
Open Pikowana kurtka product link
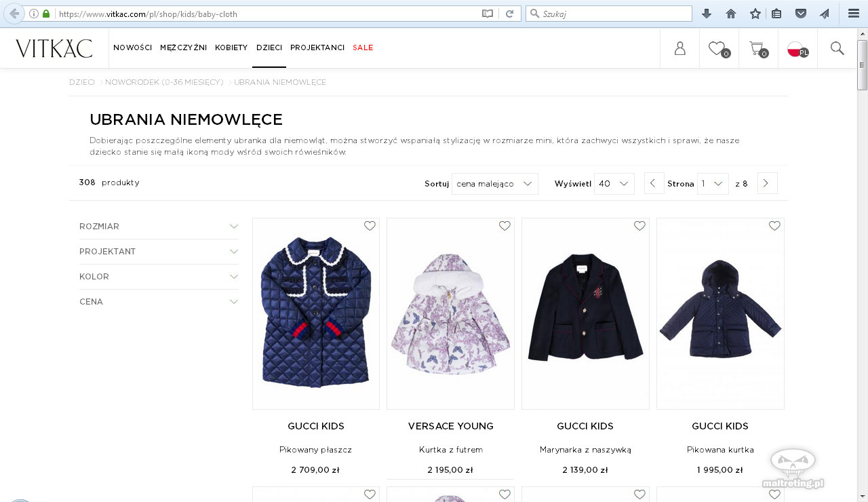720,450
